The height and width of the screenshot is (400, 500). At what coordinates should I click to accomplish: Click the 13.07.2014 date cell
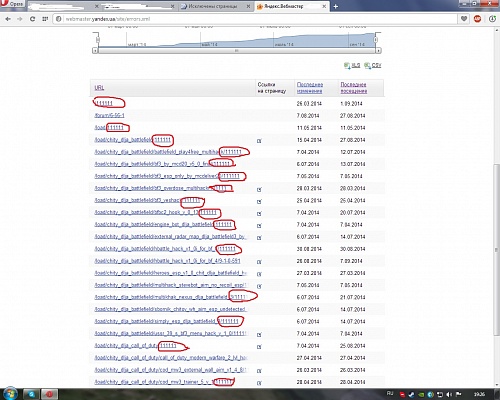pos(352,164)
